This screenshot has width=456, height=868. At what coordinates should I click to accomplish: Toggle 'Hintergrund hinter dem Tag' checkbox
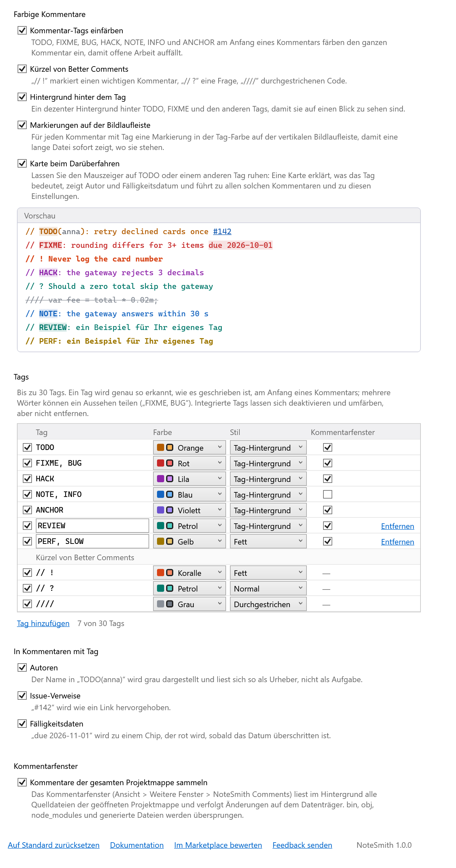22,97
